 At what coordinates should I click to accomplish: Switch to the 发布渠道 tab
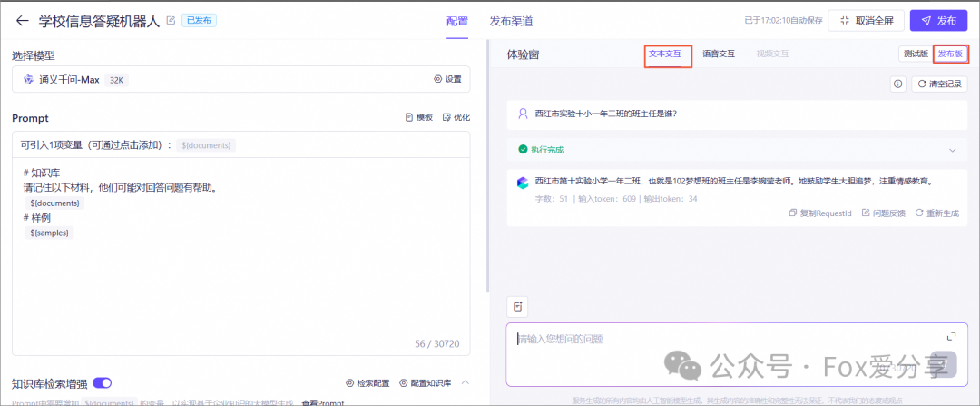click(511, 21)
